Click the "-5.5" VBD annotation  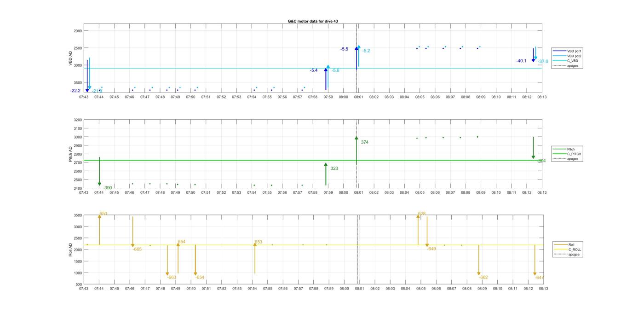click(x=344, y=49)
